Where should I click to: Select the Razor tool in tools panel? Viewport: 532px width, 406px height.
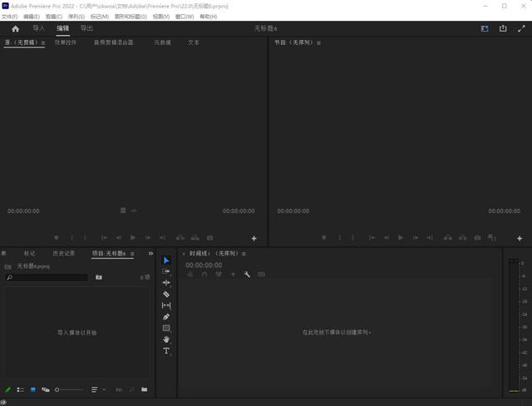click(x=166, y=295)
